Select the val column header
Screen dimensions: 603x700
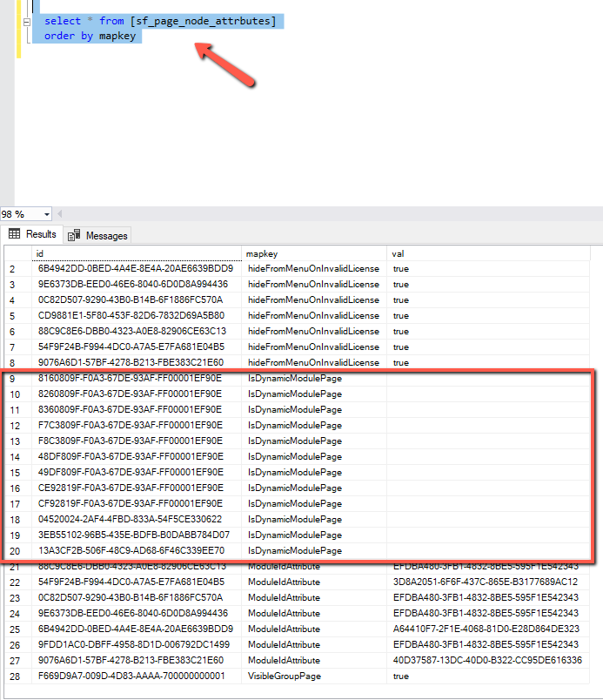tap(488, 253)
